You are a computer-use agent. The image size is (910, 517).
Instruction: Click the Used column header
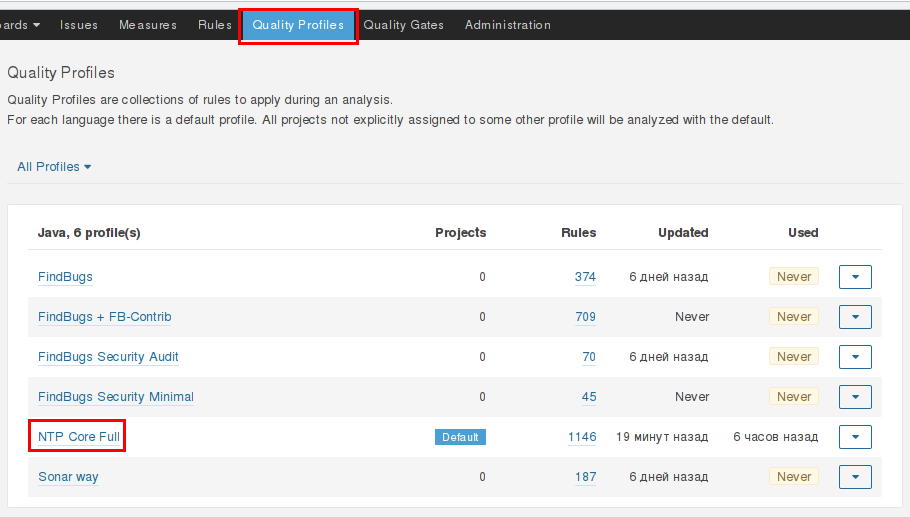[803, 233]
